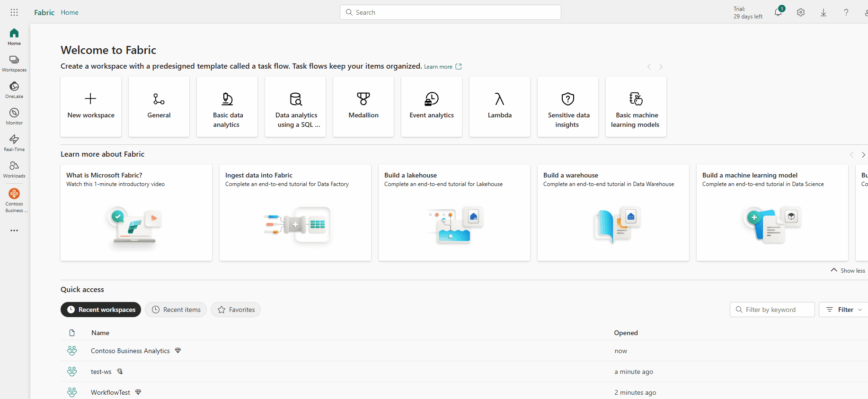Open the app launcher grid icon

coord(14,12)
